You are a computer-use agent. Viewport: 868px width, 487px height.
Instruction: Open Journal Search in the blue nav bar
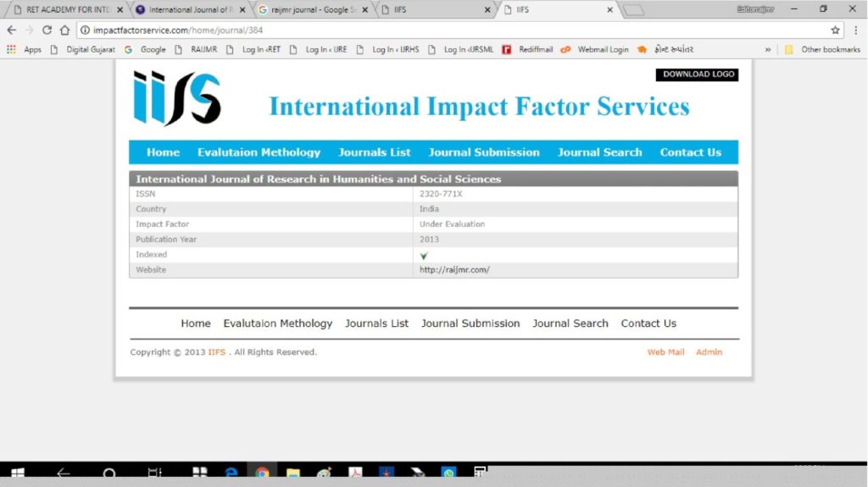tap(599, 152)
